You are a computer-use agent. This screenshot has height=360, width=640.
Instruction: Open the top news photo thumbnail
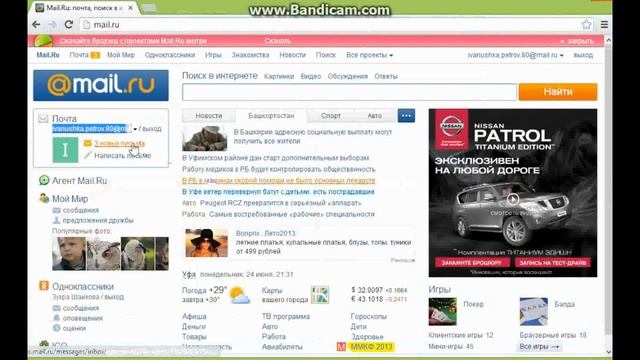click(x=204, y=138)
